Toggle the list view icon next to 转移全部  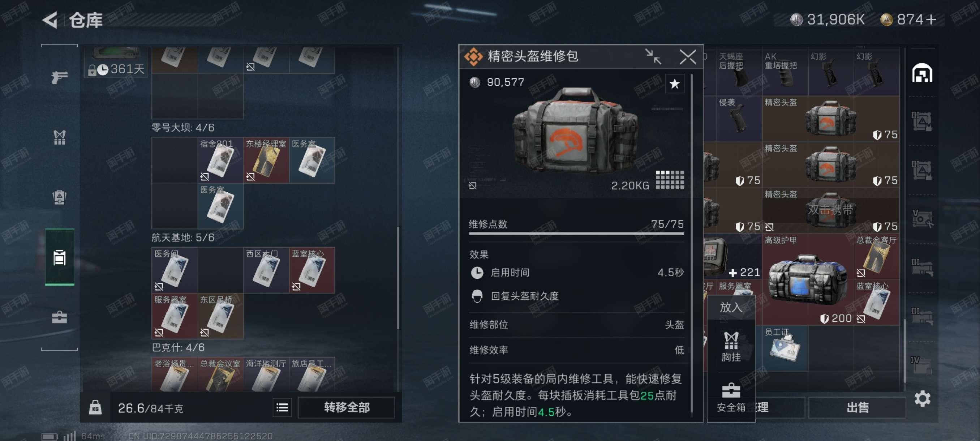click(282, 407)
